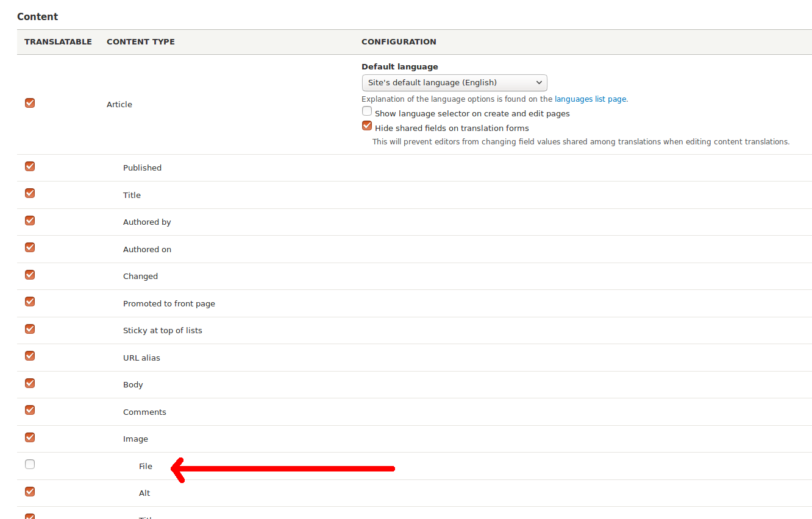Uncheck the Article content type checkbox
The height and width of the screenshot is (519, 812).
[x=29, y=102]
